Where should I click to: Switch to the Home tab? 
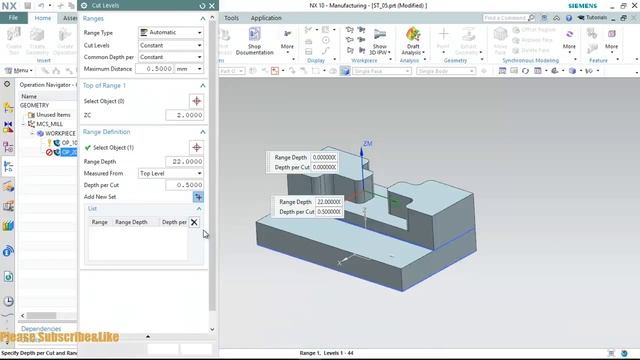click(x=43, y=18)
